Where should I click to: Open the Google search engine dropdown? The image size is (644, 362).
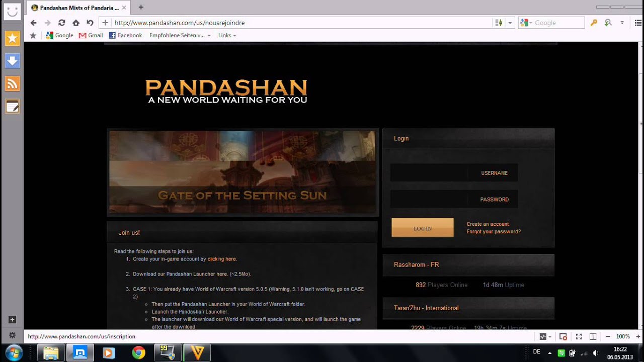tap(526, 23)
